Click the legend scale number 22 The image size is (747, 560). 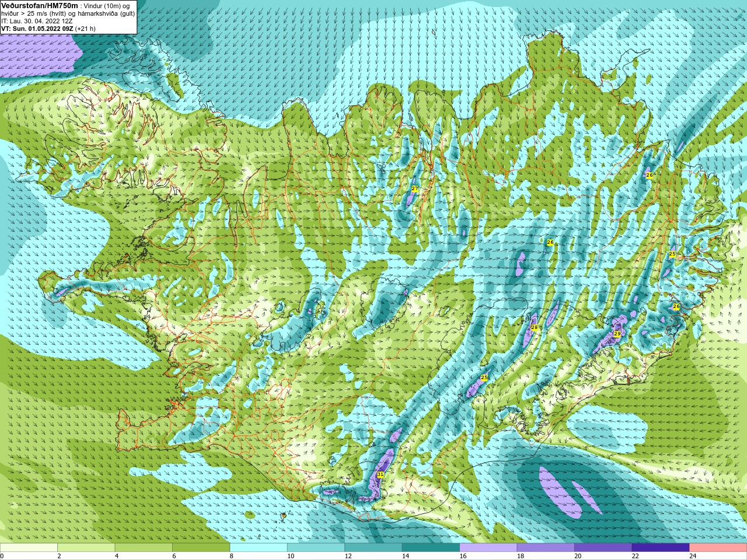point(635,556)
